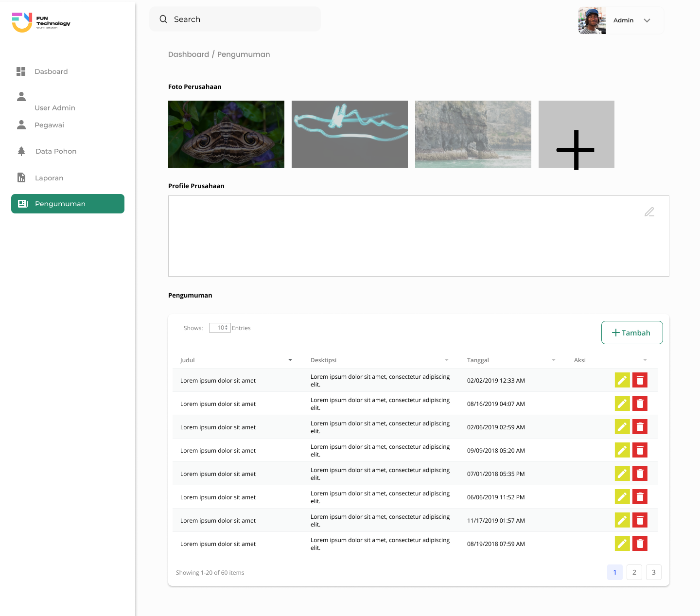The image size is (700, 616).
Task: Open the moth photo thumbnail
Action: (226, 134)
